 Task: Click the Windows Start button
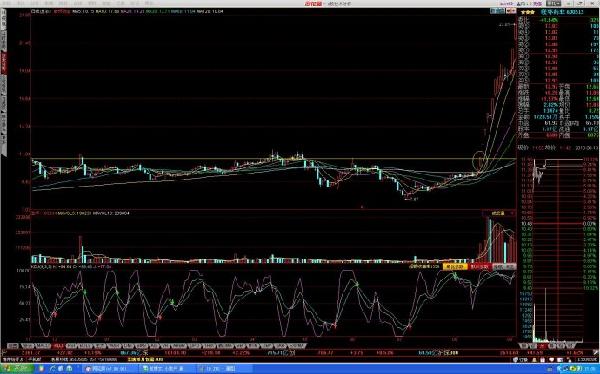point(18,368)
